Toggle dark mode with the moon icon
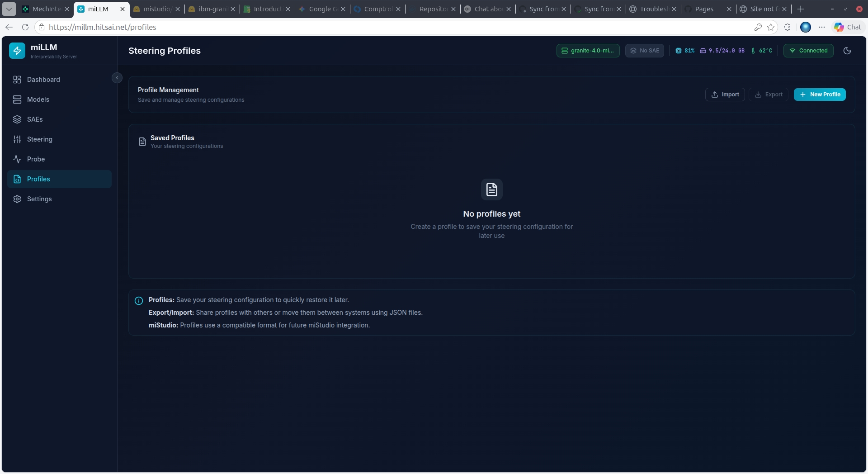 847,51
